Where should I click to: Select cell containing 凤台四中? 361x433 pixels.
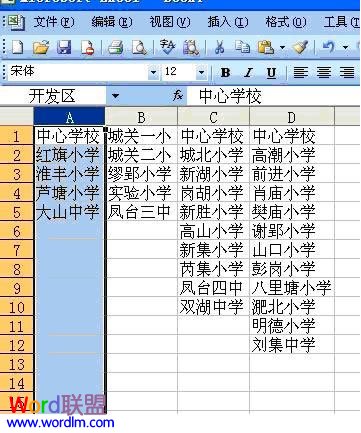click(213, 288)
